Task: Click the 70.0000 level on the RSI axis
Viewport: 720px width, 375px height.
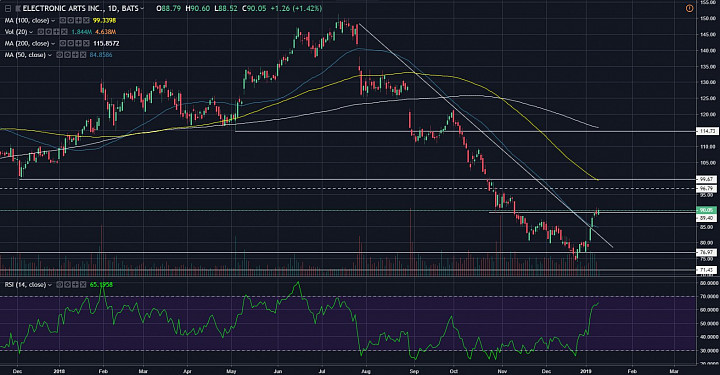Action: (x=708, y=297)
